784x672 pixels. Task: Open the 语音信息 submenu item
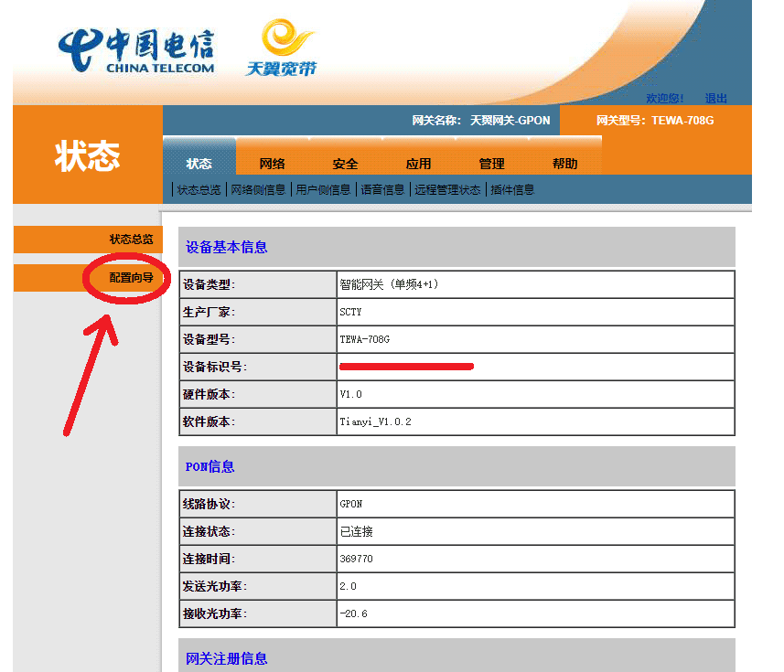tap(382, 190)
